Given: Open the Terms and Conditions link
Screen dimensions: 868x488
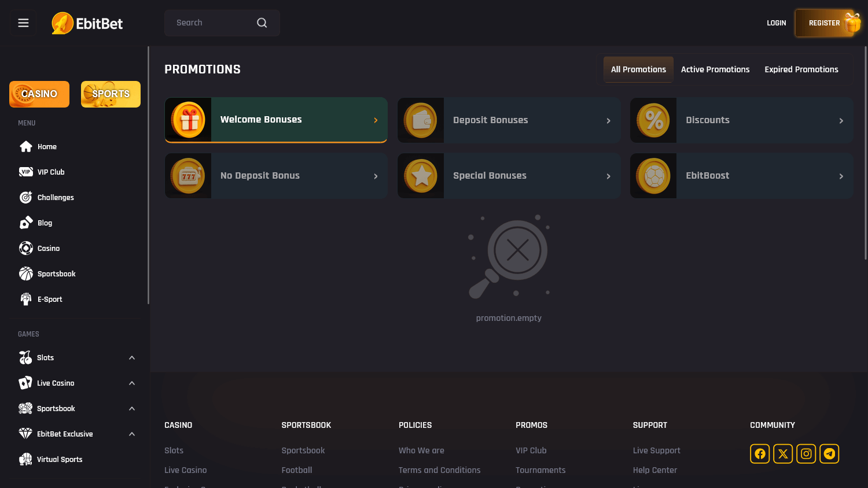Looking at the screenshot, I should (439, 470).
